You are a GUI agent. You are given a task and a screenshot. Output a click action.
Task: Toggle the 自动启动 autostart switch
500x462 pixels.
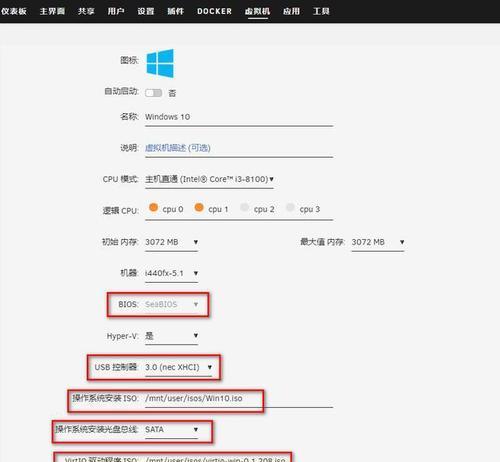(x=154, y=93)
